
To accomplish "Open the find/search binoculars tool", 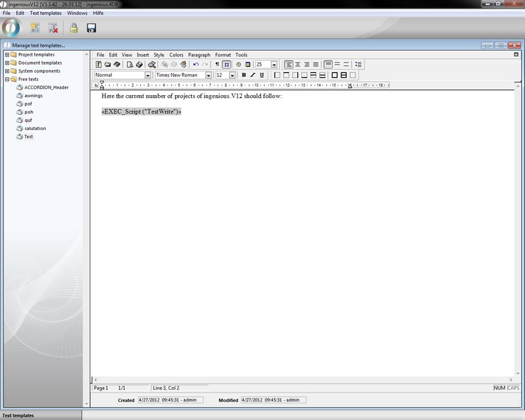I will pyautogui.click(x=152, y=65).
